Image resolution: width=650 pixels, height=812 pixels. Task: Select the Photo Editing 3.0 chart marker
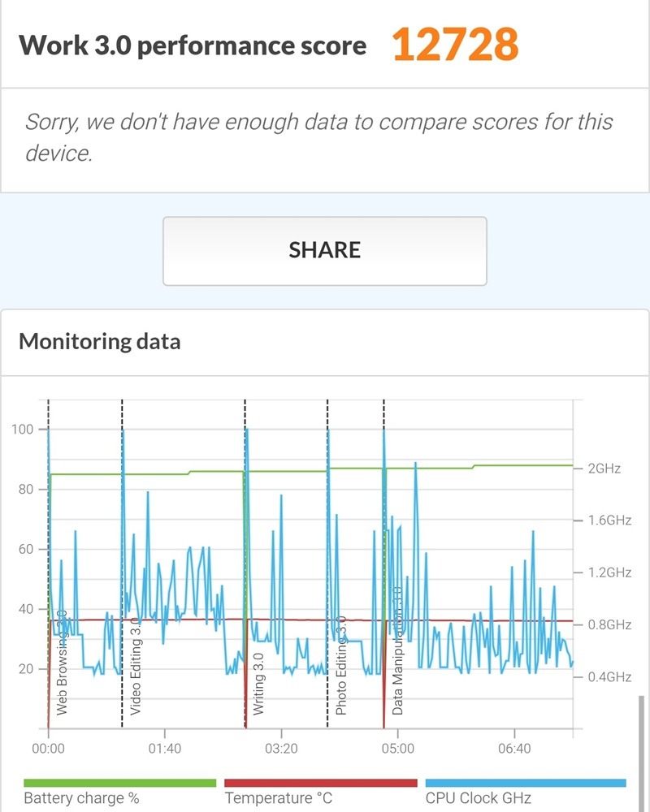click(x=341, y=666)
